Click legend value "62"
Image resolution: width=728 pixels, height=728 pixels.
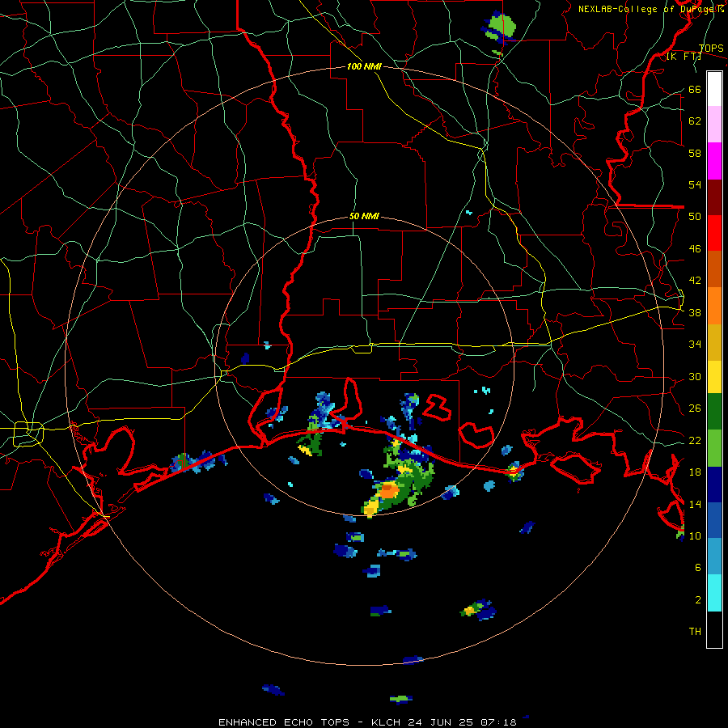coord(695,121)
